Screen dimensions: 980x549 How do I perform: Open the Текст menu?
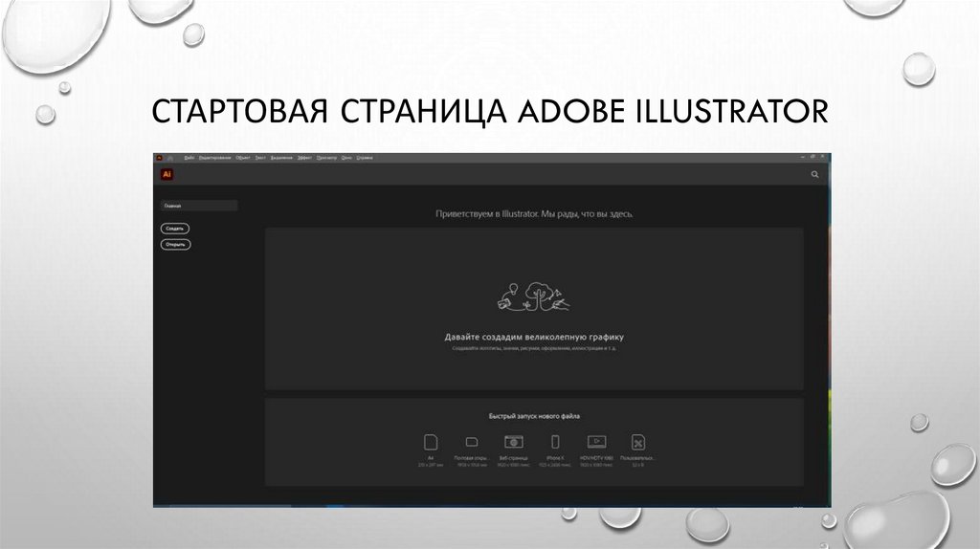[x=260, y=158]
